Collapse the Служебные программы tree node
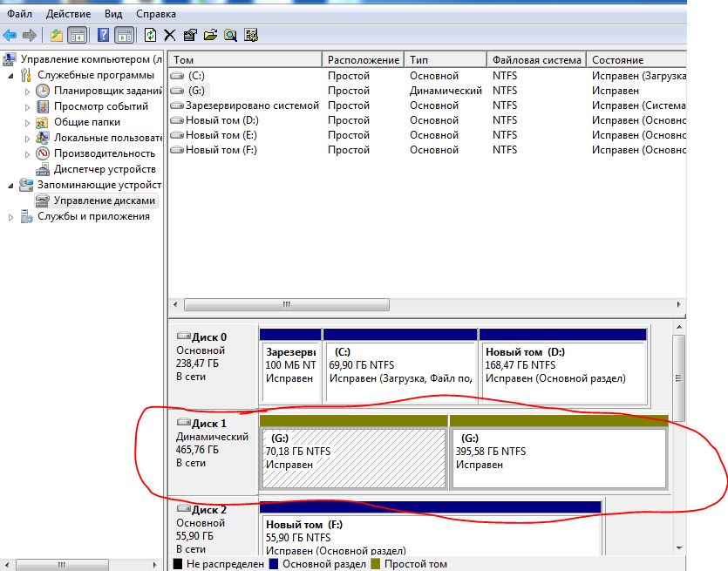Image resolution: width=728 pixels, height=571 pixels. (x=11, y=76)
